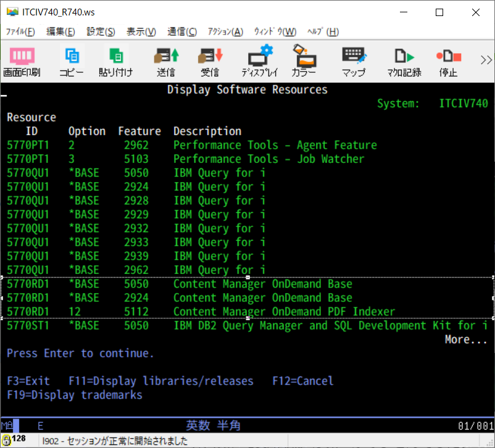The image size is (495, 448).
Task: Click feature 2939 in IBM Query row
Action: coord(136,256)
